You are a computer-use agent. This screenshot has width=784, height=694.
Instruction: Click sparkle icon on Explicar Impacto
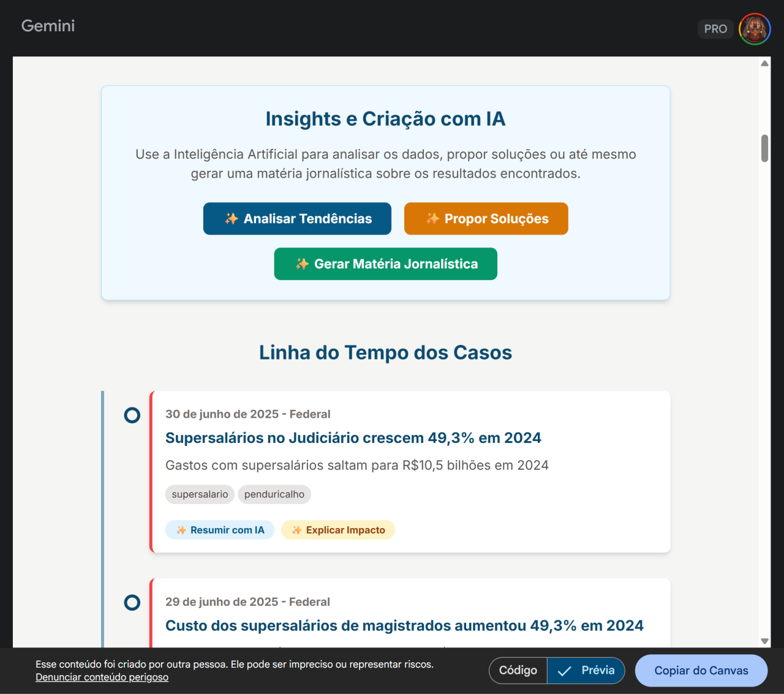click(297, 530)
